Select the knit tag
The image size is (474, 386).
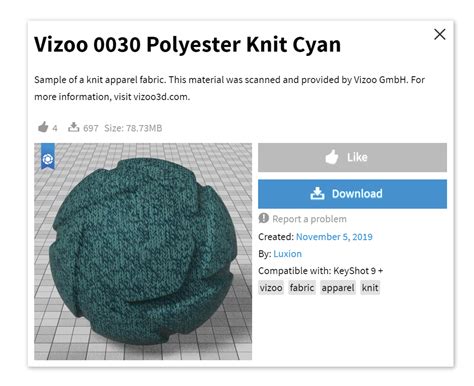point(370,288)
